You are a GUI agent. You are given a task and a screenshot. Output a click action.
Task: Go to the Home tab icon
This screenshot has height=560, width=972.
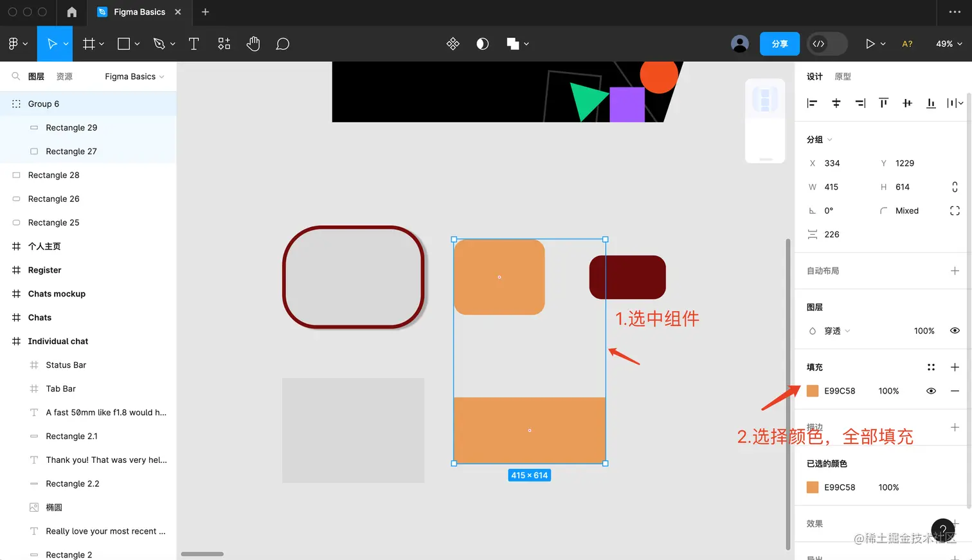coord(72,12)
